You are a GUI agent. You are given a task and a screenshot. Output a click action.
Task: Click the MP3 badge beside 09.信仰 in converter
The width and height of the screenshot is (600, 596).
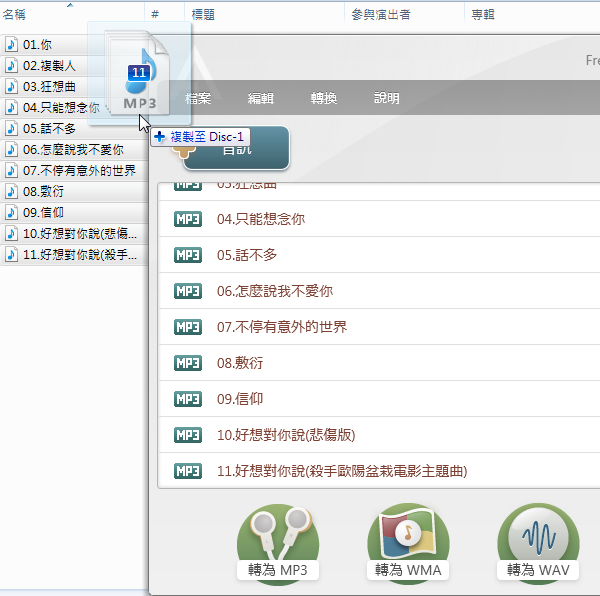(188, 399)
